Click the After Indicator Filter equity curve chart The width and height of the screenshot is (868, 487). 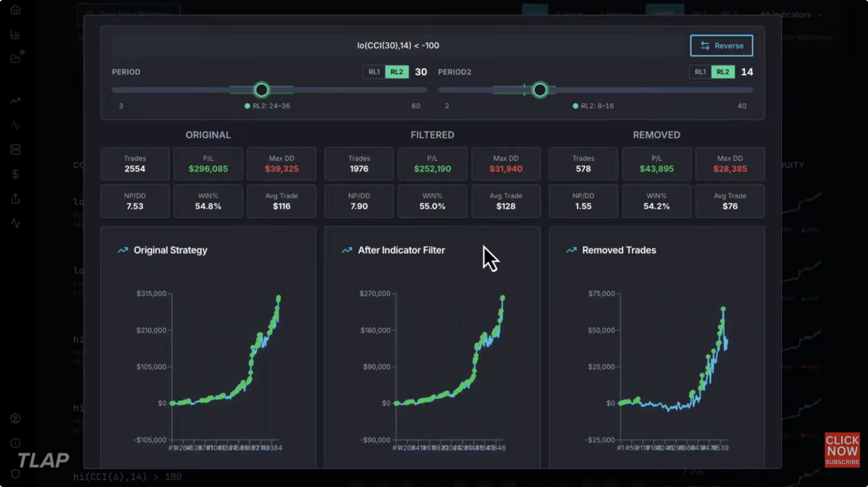tap(449, 367)
